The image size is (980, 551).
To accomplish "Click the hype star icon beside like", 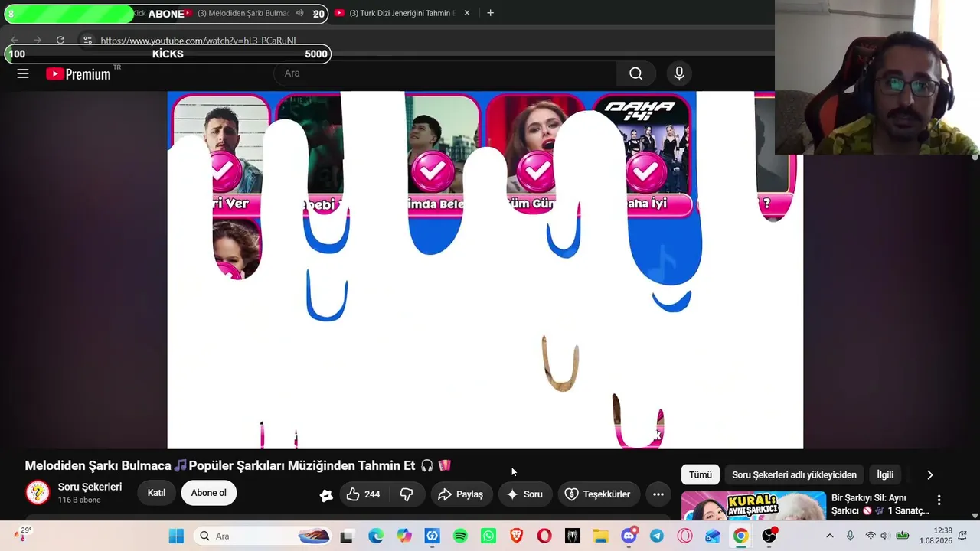I will [326, 495].
